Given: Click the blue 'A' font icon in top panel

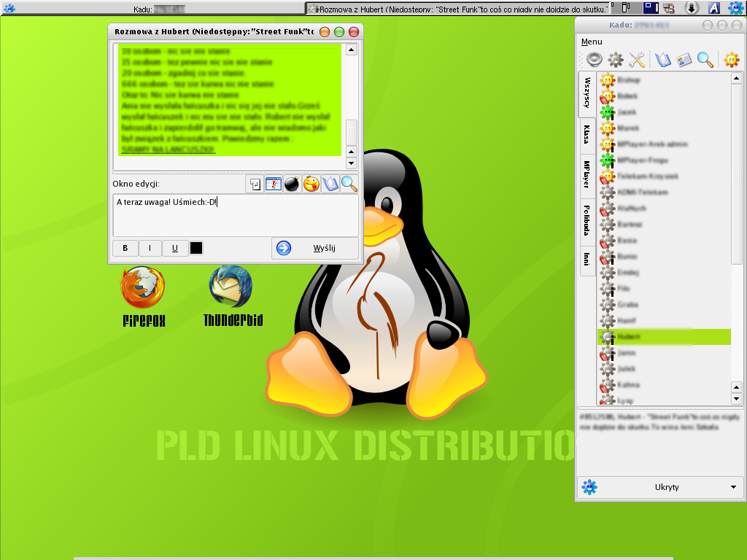Looking at the screenshot, I should pyautogui.click(x=713, y=7).
